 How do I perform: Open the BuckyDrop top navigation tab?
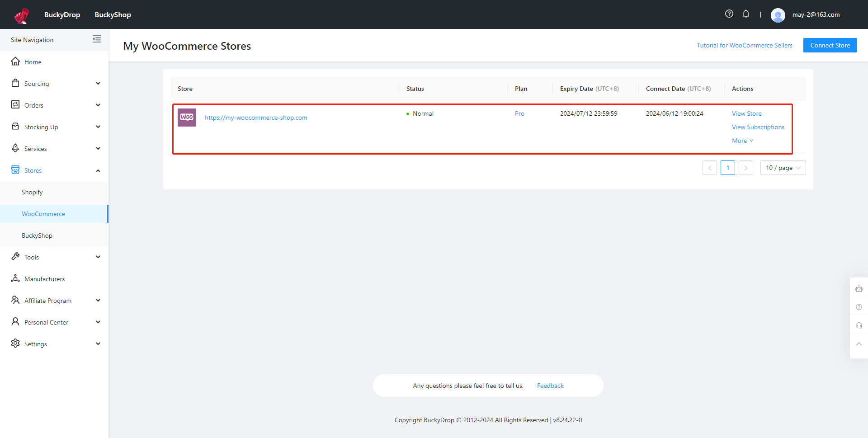click(x=62, y=14)
